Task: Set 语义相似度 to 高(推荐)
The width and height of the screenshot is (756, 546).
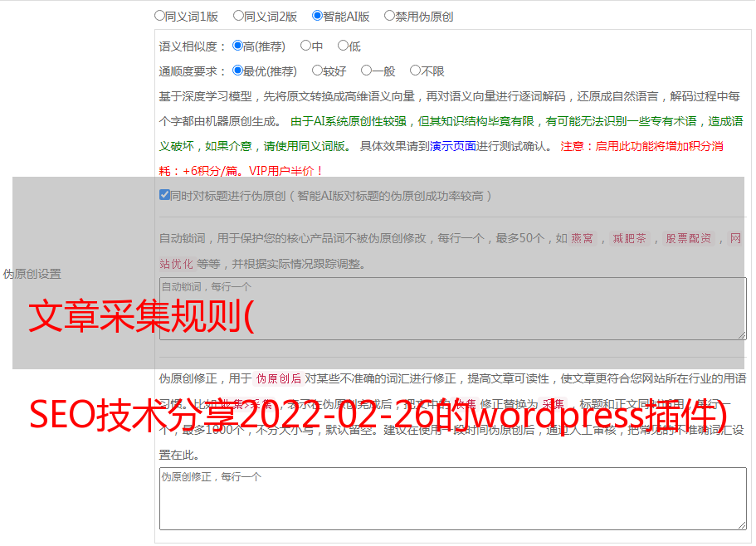Action: [237, 46]
